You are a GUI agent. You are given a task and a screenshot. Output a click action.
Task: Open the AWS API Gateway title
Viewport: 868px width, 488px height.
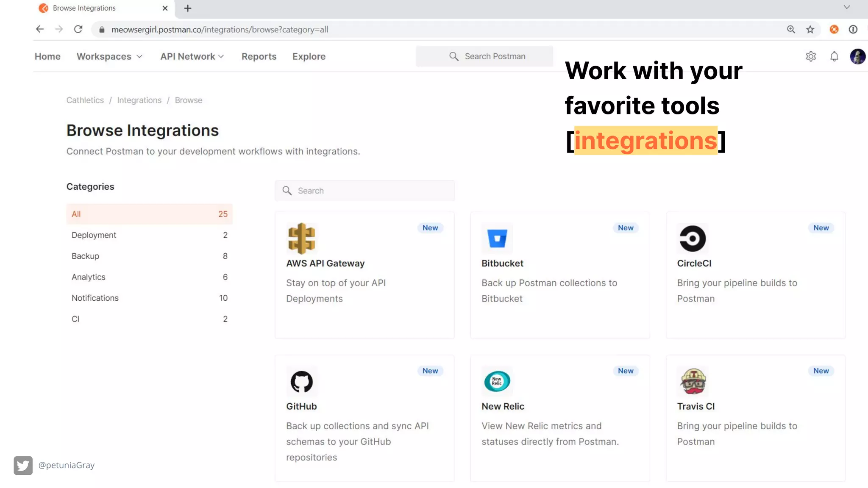pos(325,263)
